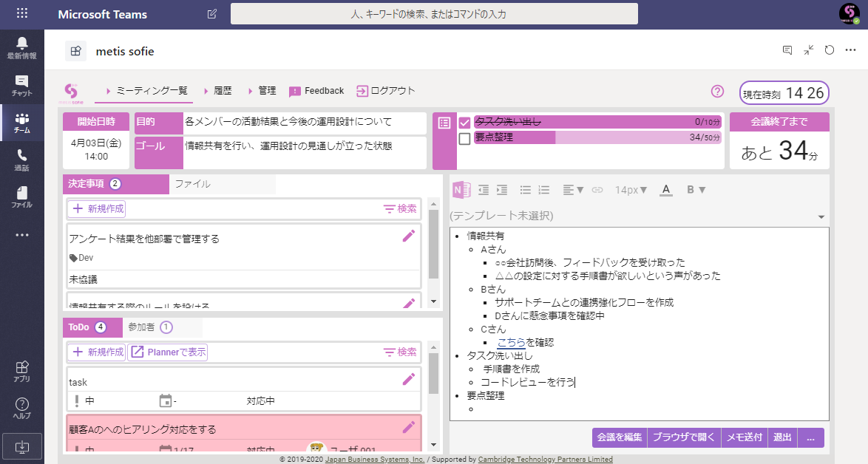Edit the 'task' ToDo item
The image size is (868, 464).
coord(409,379)
